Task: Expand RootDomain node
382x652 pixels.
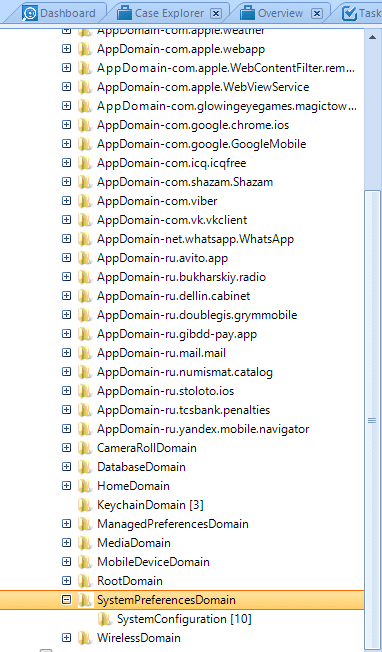Action: [x=66, y=580]
